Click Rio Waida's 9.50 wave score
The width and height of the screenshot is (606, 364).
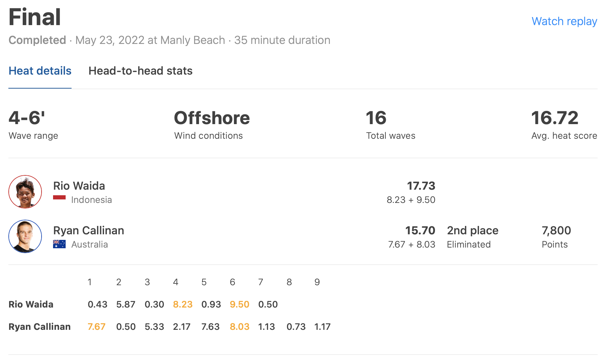239,304
